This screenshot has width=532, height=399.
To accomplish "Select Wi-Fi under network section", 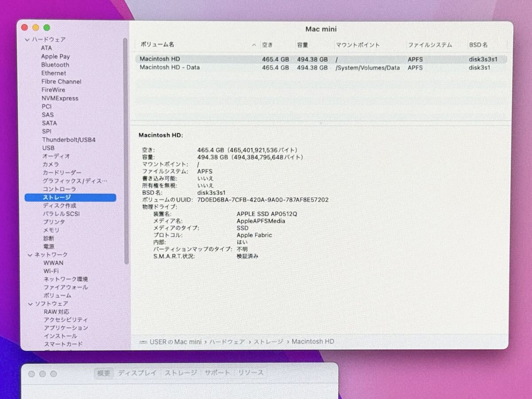I will click(x=51, y=271).
